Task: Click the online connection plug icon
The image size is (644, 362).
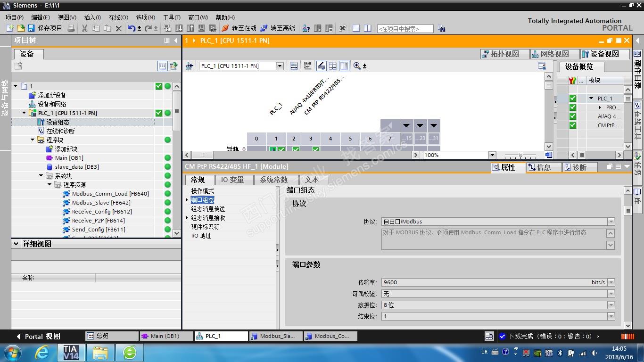Action: (x=225, y=28)
